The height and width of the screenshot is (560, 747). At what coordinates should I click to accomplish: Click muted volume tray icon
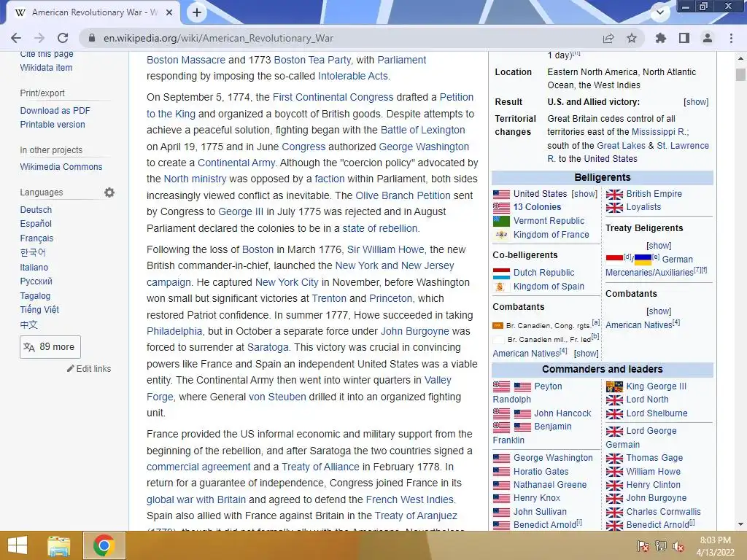[x=678, y=546]
